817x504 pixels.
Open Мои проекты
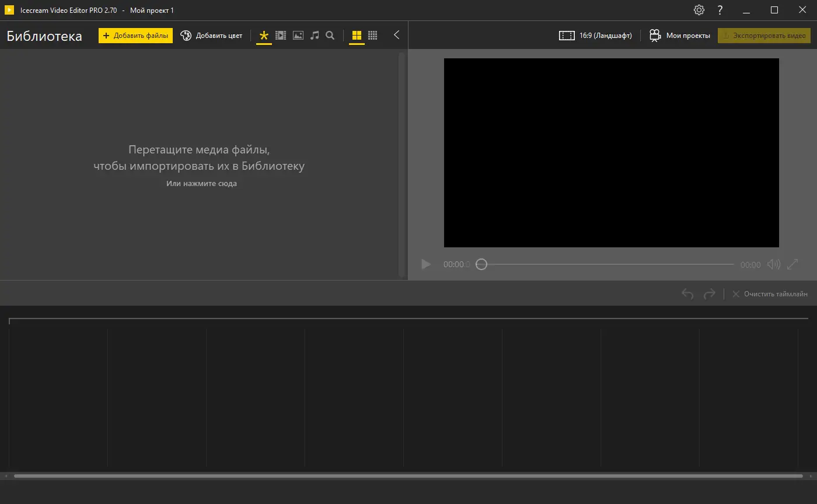(679, 35)
